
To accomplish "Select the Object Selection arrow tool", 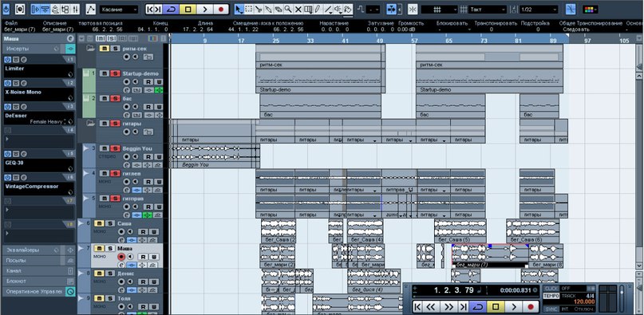I will tap(239, 9).
